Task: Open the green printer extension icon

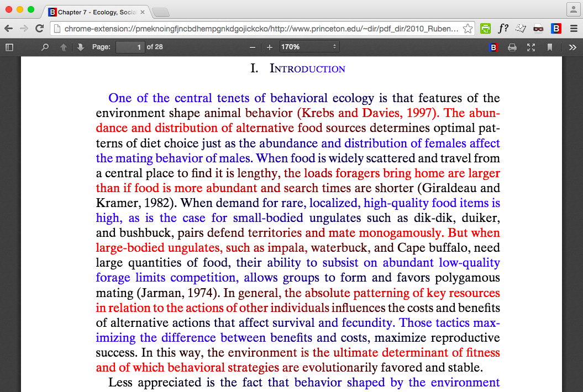Action: pyautogui.click(x=485, y=29)
